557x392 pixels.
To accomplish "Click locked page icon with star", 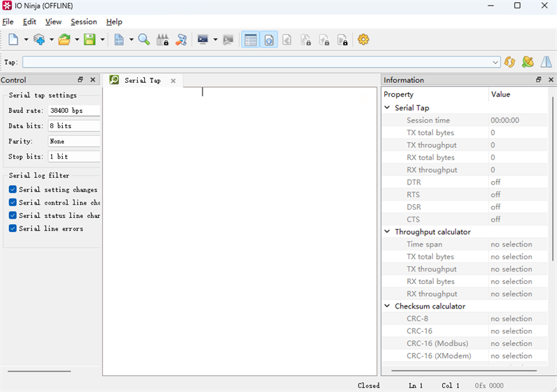I will [324, 40].
